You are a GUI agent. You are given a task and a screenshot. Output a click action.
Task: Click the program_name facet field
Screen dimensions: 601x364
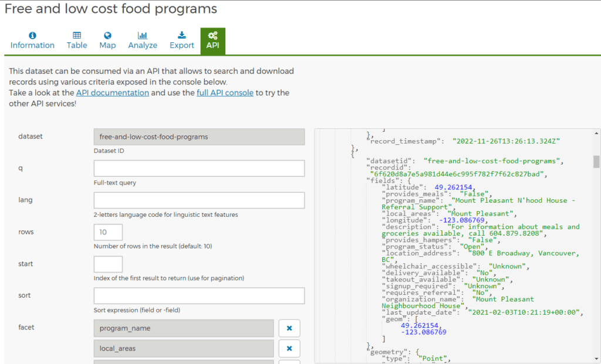coord(184,328)
